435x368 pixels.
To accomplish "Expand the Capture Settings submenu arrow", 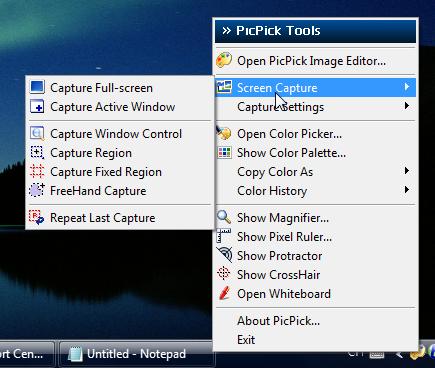I will 407,106.
